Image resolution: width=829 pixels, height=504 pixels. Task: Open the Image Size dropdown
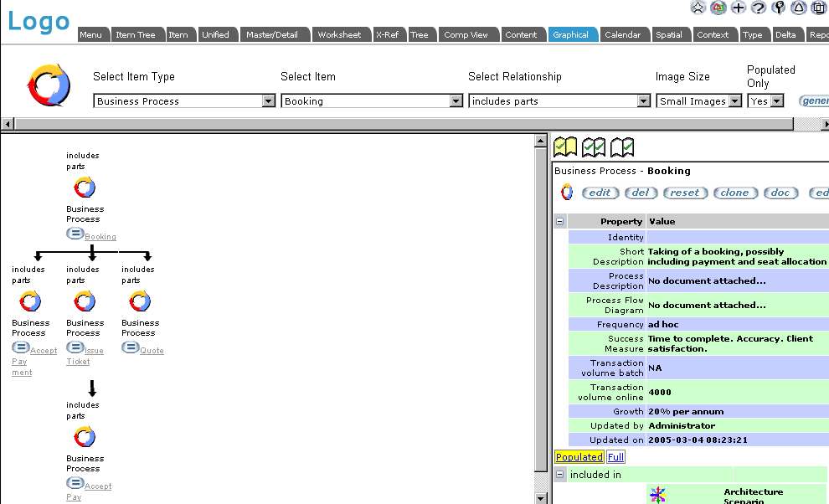[x=734, y=101]
